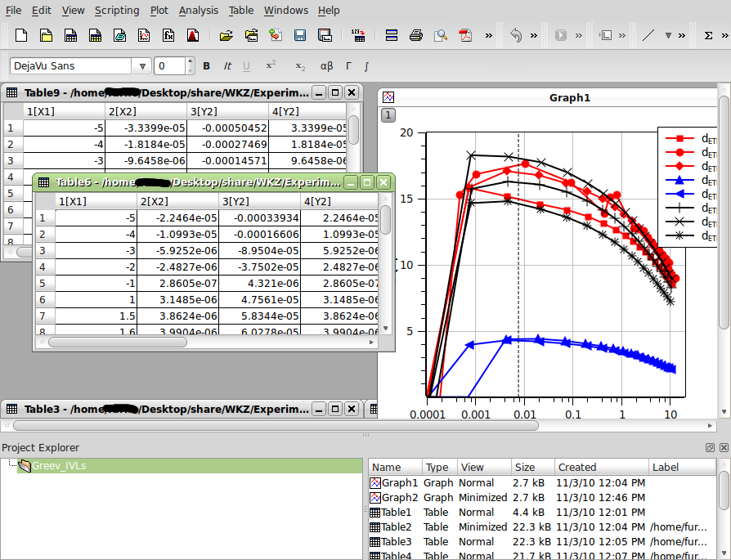
Task: Click the horizontal scrollbar of Table6
Action: point(119,342)
